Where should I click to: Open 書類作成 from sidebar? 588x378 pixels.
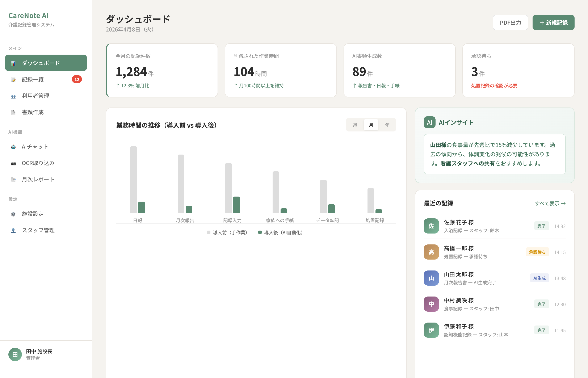(46, 112)
